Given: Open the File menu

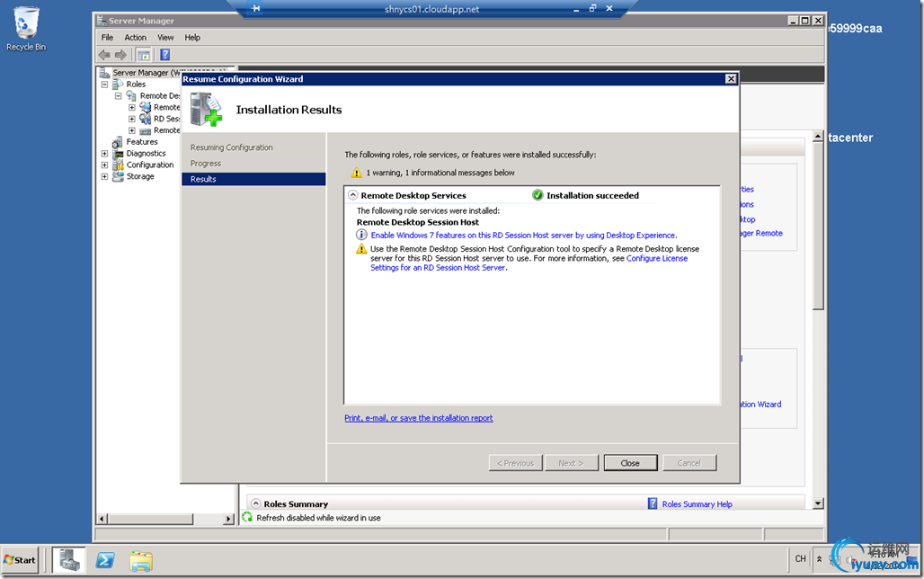Looking at the screenshot, I should click(x=107, y=37).
